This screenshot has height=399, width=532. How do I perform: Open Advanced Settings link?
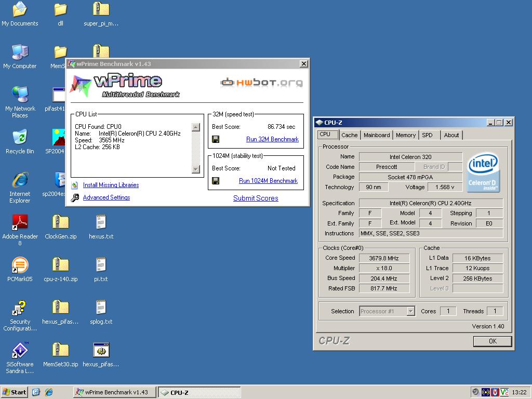click(107, 197)
